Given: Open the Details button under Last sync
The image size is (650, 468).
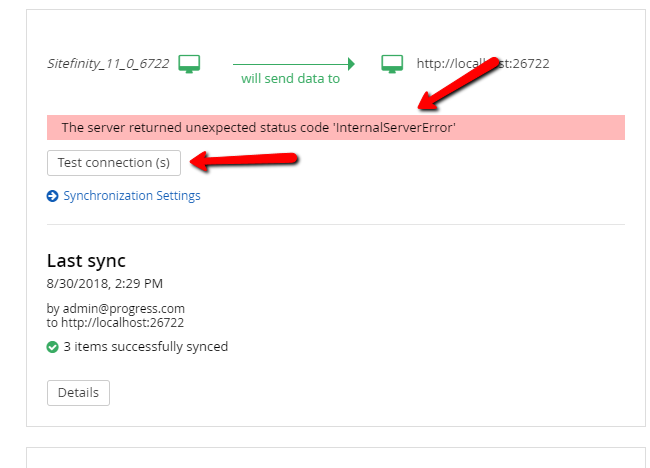Looking at the screenshot, I should coord(78,393).
